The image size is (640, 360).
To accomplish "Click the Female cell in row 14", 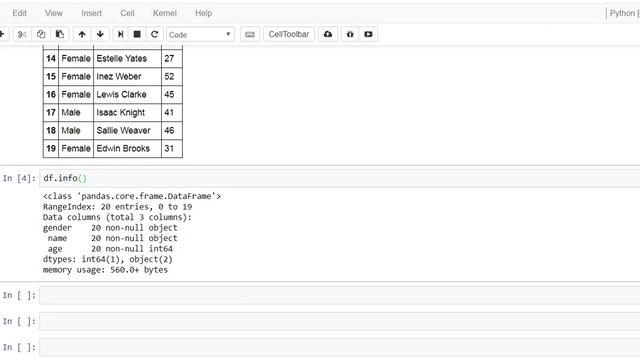I will pyautogui.click(x=76, y=58).
